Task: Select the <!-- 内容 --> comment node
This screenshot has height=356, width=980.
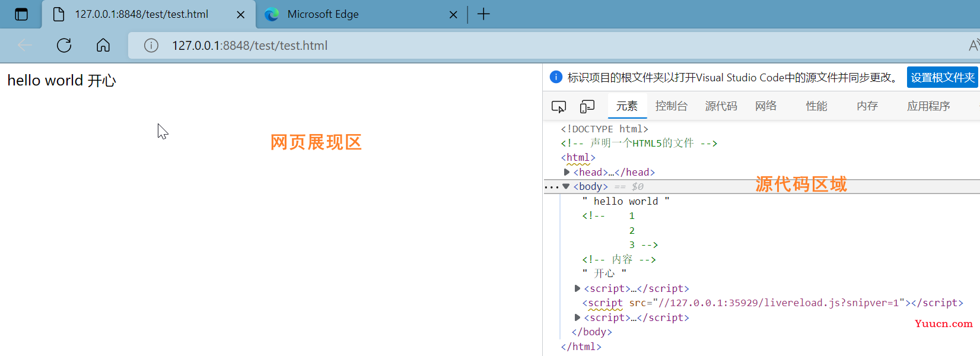Action: coord(619,259)
